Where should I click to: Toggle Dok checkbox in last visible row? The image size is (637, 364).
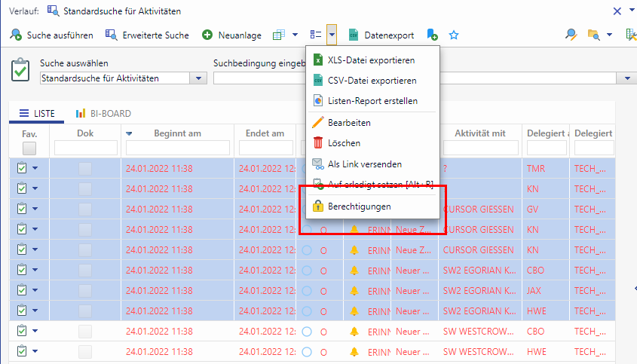(85, 351)
